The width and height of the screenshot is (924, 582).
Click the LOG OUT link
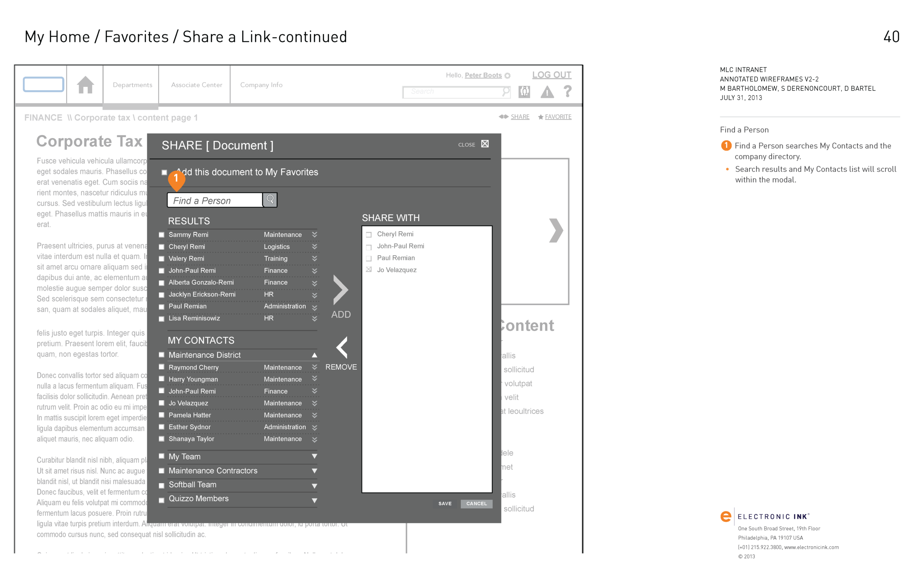coord(552,75)
